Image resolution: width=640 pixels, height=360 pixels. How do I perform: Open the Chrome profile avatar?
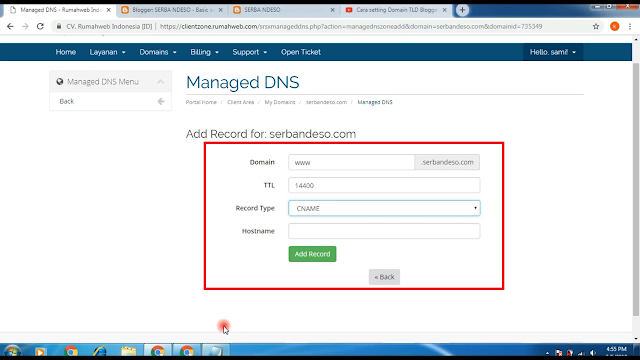click(x=615, y=26)
